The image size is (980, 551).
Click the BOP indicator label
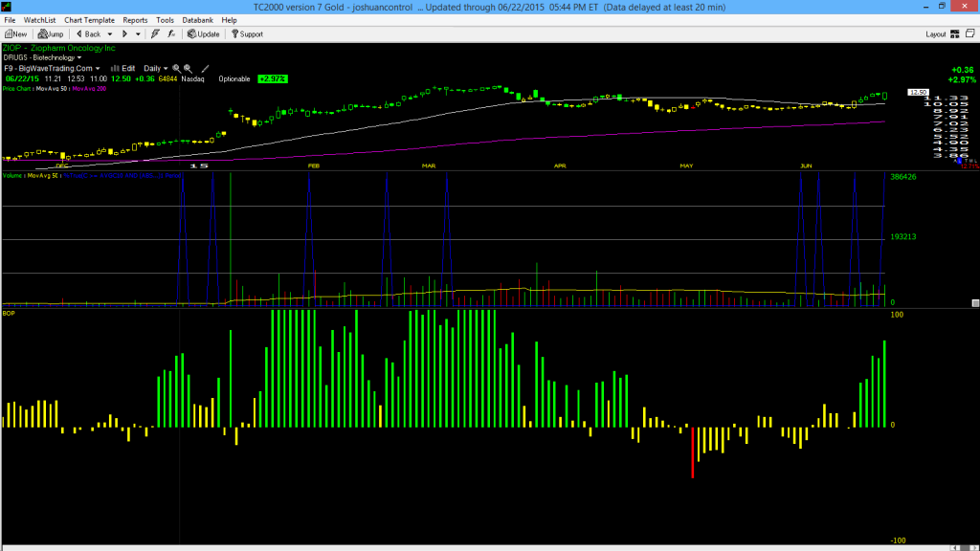click(9, 313)
